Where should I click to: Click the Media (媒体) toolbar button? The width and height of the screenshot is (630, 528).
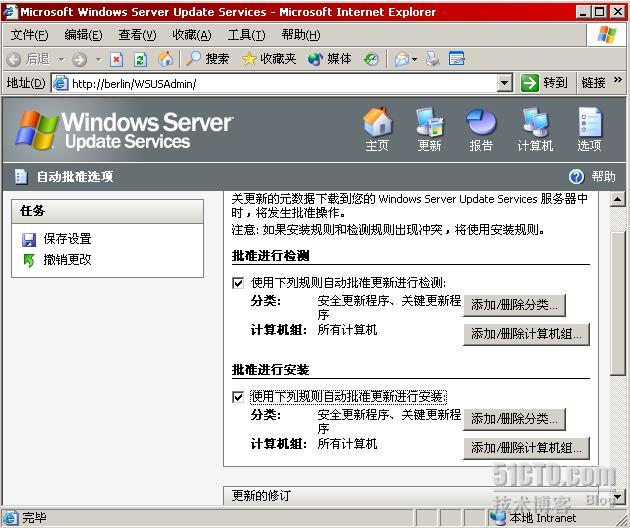329,59
